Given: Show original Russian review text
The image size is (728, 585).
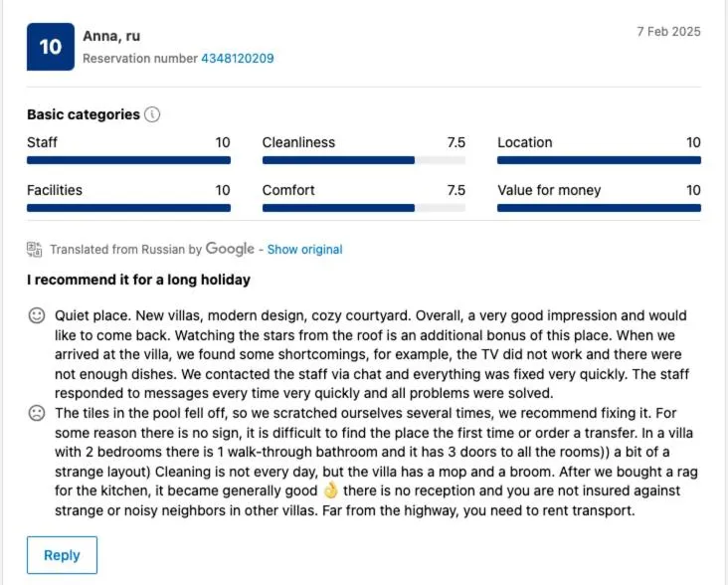Looking at the screenshot, I should pos(304,250).
